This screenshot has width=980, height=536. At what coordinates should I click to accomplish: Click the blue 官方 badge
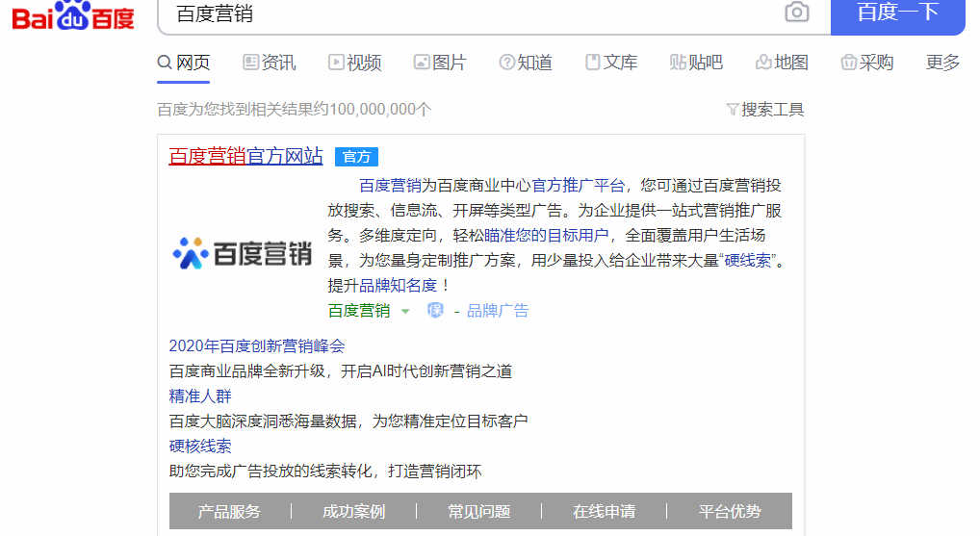[356, 157]
